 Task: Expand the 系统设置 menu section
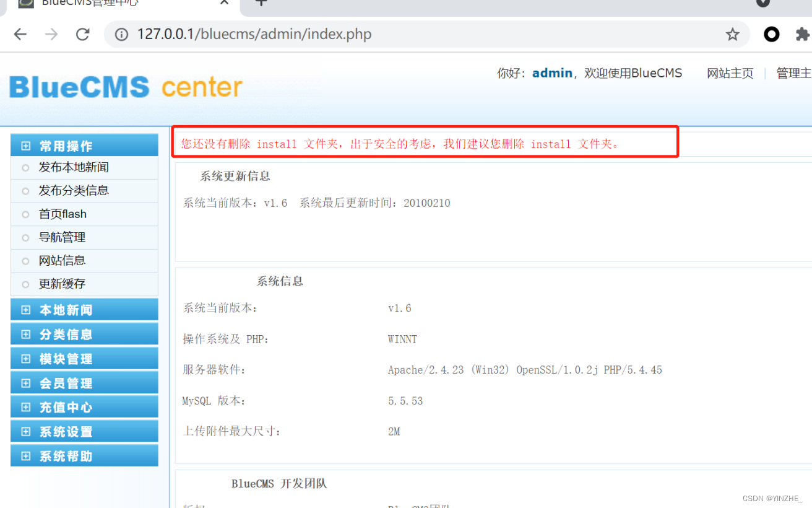click(x=84, y=432)
